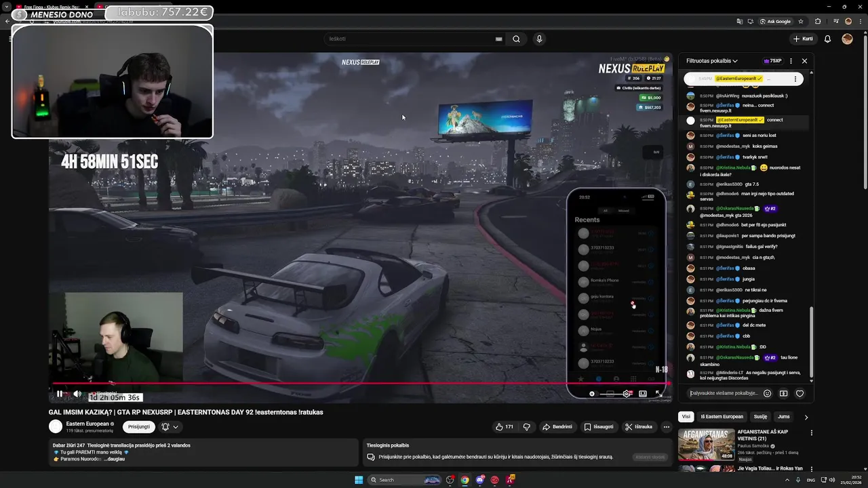This screenshot has width=868, height=488.
Task: Open the 75XP chat points badge
Action: (x=772, y=61)
